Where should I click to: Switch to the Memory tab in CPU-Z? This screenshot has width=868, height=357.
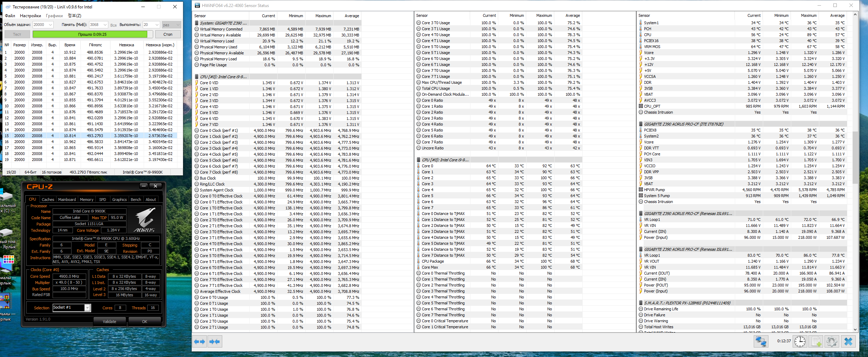click(x=87, y=200)
